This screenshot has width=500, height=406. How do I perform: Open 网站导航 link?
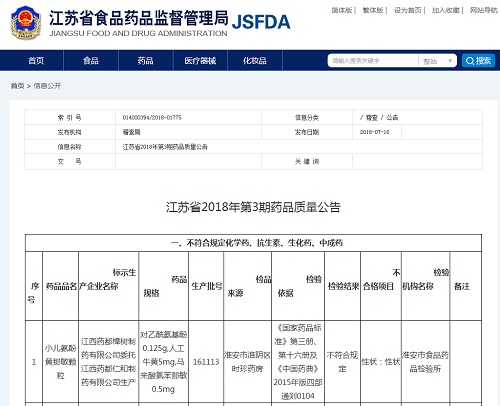[484, 10]
